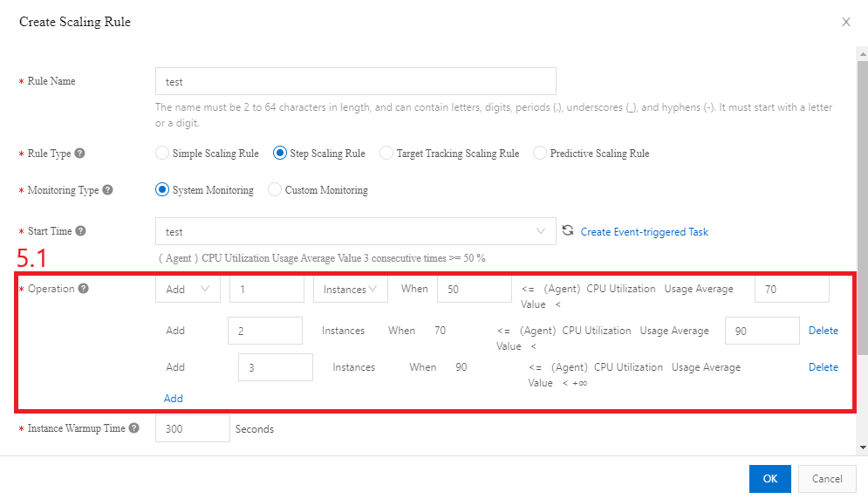
Task: Open the Add operation type dropdown
Action: click(x=188, y=290)
